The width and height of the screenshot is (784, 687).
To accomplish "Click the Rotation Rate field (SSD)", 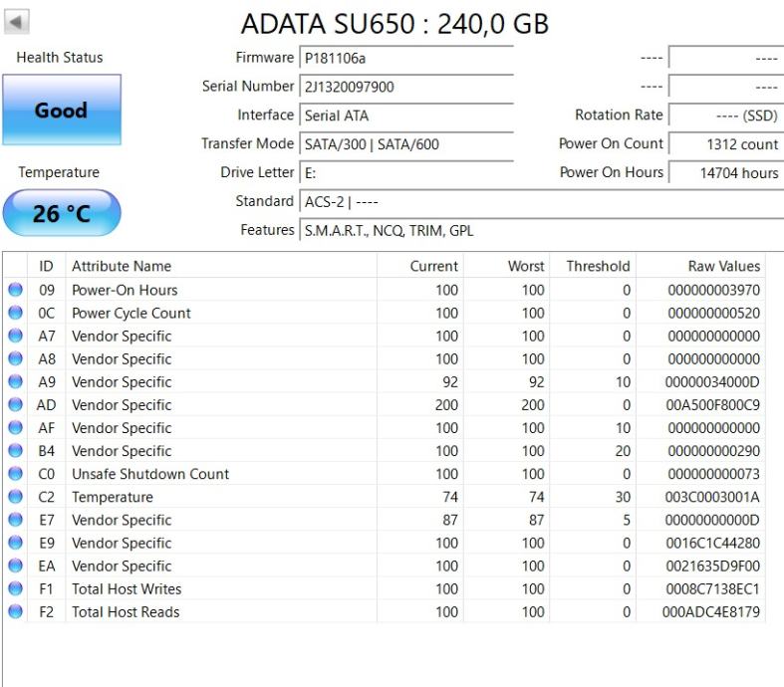I will (726, 115).
